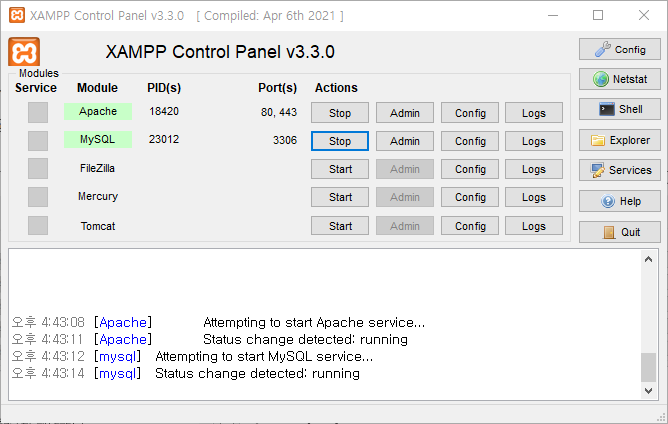The image size is (668, 424).
Task: Click the Tomcat module name
Action: [98, 226]
